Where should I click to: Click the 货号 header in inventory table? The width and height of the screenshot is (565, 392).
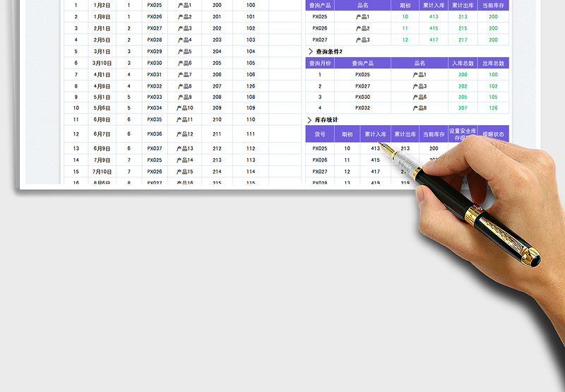point(320,133)
